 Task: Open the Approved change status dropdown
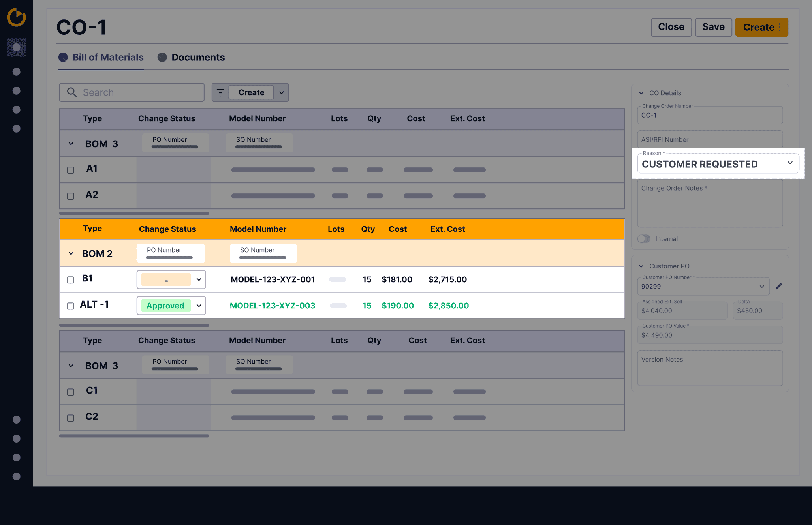coord(199,306)
